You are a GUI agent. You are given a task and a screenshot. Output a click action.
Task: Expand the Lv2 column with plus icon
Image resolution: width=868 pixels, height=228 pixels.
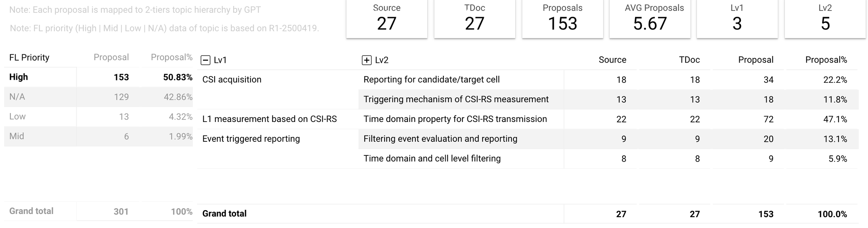pyautogui.click(x=366, y=60)
